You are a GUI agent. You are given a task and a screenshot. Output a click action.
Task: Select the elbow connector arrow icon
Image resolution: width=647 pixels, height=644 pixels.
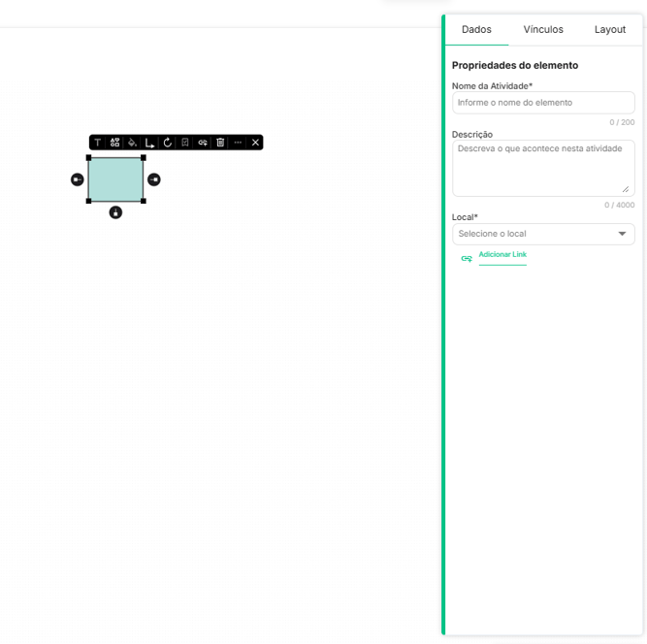coord(149,143)
